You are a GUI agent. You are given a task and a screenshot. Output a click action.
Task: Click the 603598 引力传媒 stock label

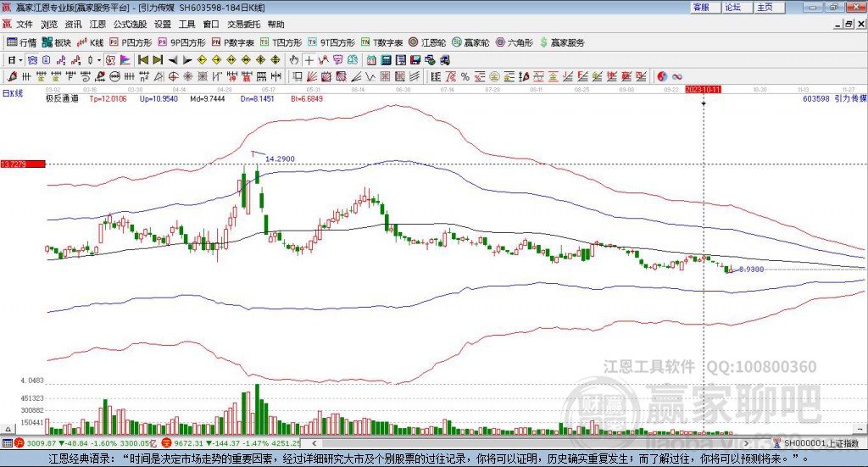[834, 98]
